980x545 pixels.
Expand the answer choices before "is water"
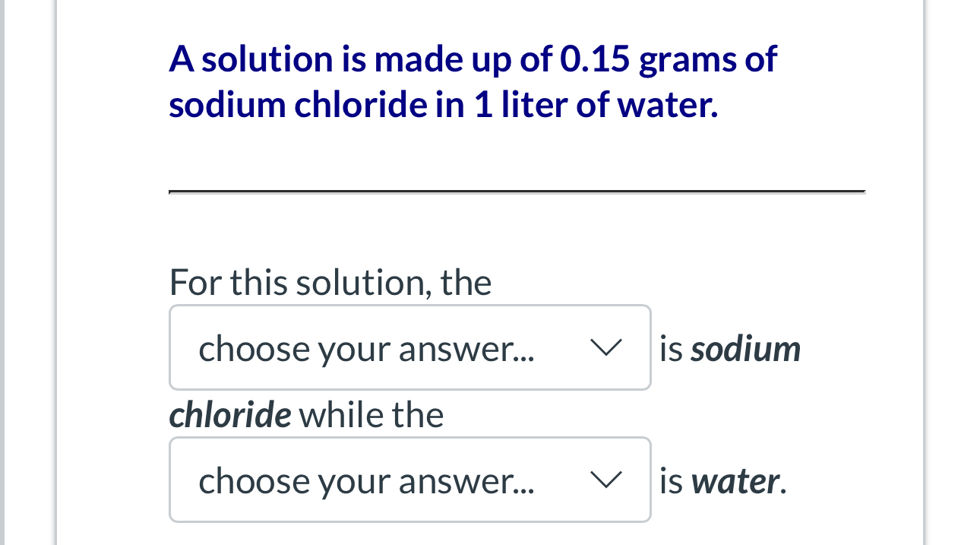click(410, 480)
